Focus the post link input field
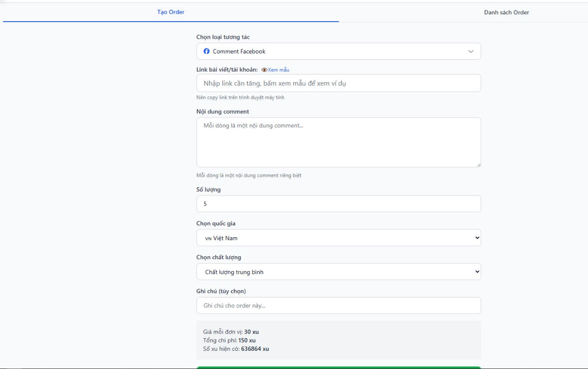 coord(339,83)
